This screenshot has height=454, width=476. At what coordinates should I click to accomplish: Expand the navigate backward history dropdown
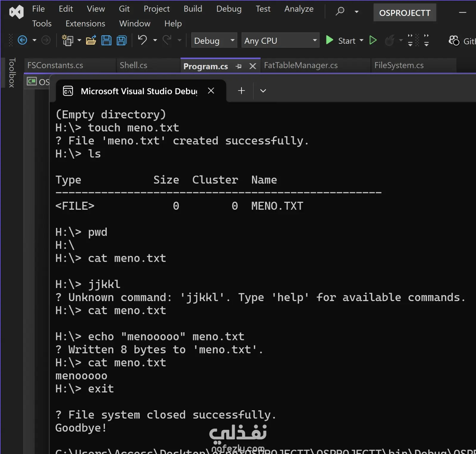35,40
